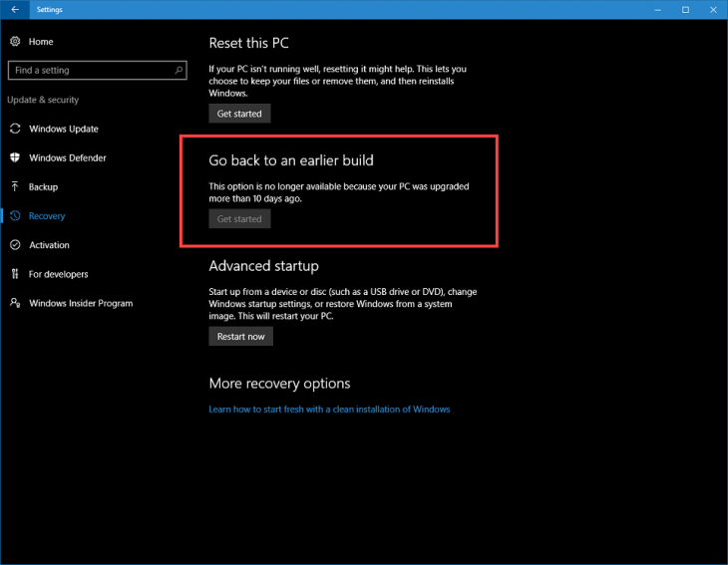Open the Activation section
This screenshot has width=728, height=565.
click(x=49, y=245)
